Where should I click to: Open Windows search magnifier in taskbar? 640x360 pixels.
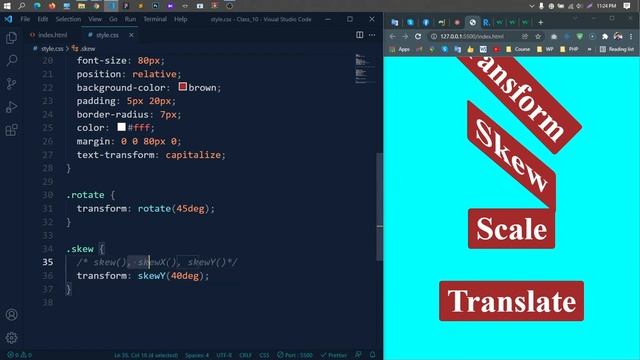[22, 6]
